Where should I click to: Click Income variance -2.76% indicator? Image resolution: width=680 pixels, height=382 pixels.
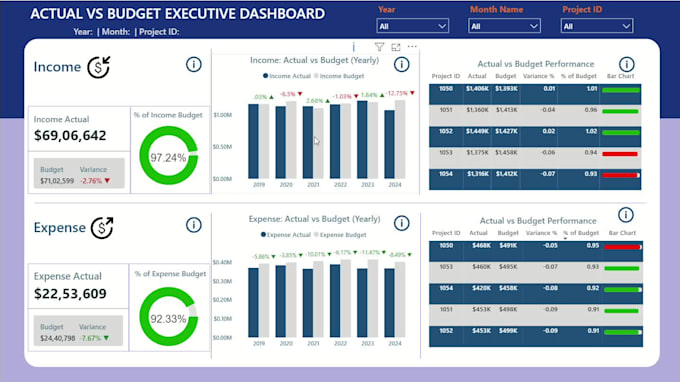pyautogui.click(x=95, y=181)
